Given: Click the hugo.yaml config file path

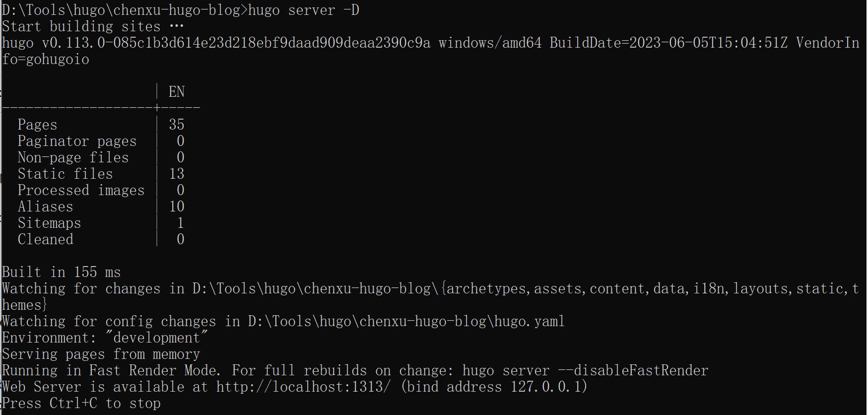Looking at the screenshot, I should click(406, 321).
